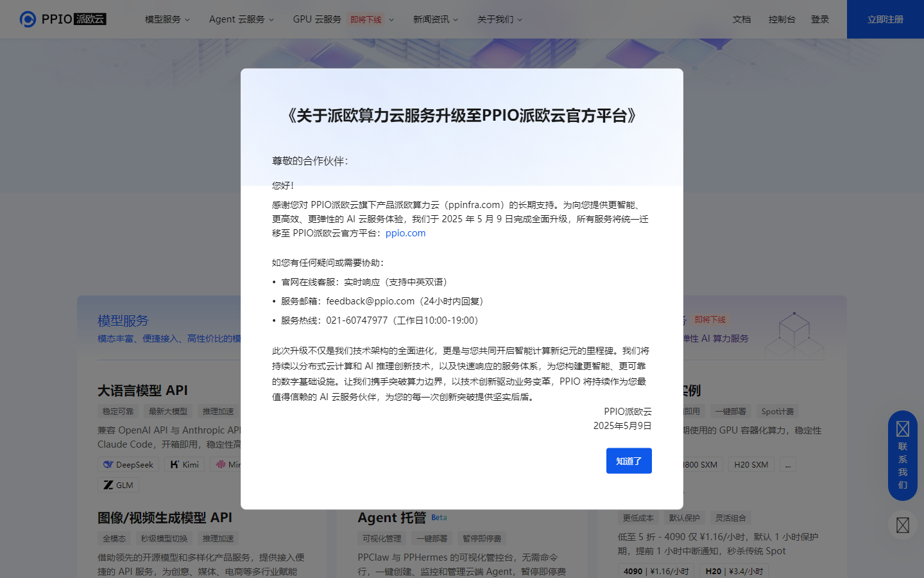Viewport: 924px width, 578px height.
Task: Click the 暂停即停费 tag
Action: (482, 539)
